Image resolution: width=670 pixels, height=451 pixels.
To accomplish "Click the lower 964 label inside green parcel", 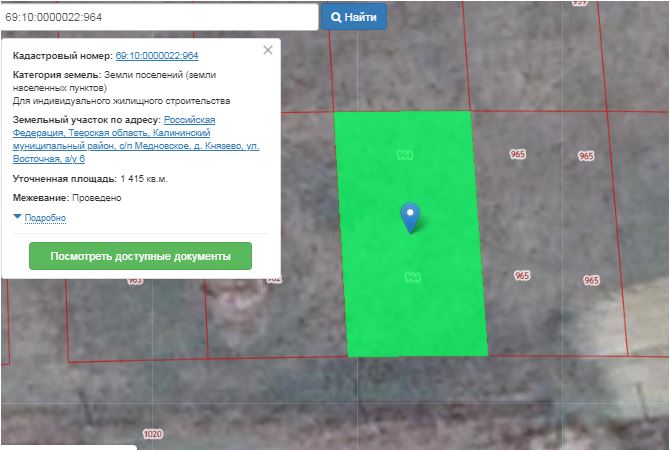I will pyautogui.click(x=412, y=277).
